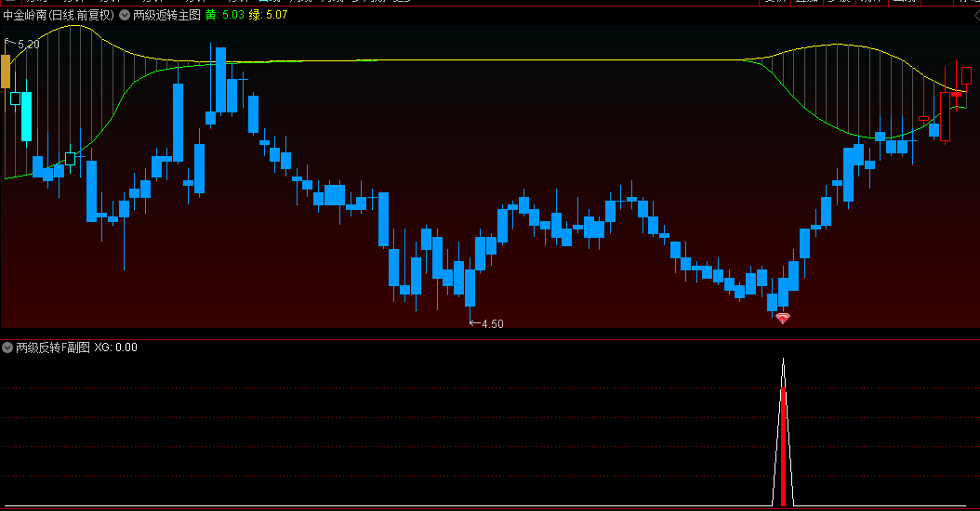This screenshot has width=980, height=511.
Task: Click the yellow line value 黄: 5.03
Action: click(x=224, y=15)
